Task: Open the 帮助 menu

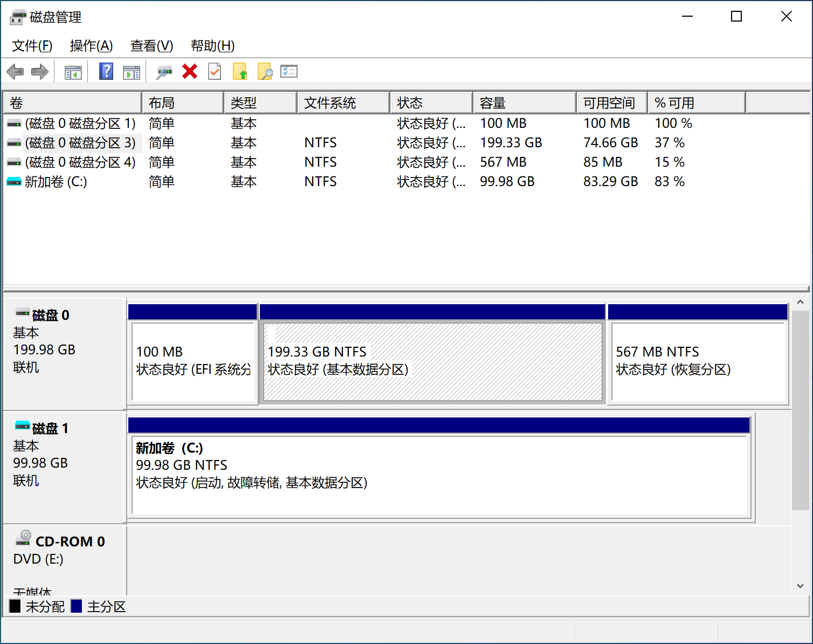Action: [212, 46]
